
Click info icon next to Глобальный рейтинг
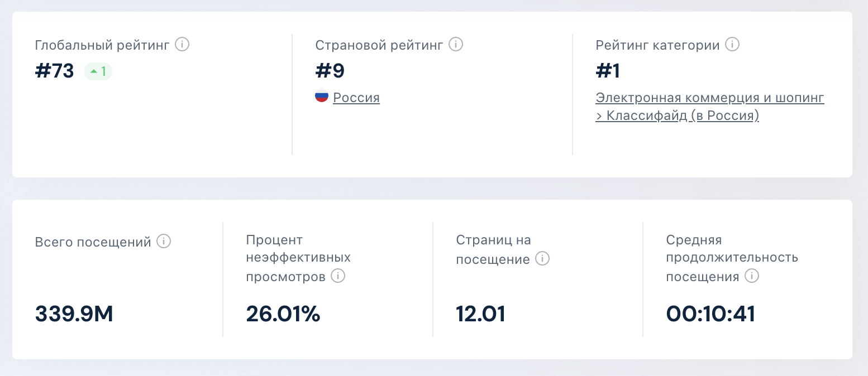(x=182, y=44)
